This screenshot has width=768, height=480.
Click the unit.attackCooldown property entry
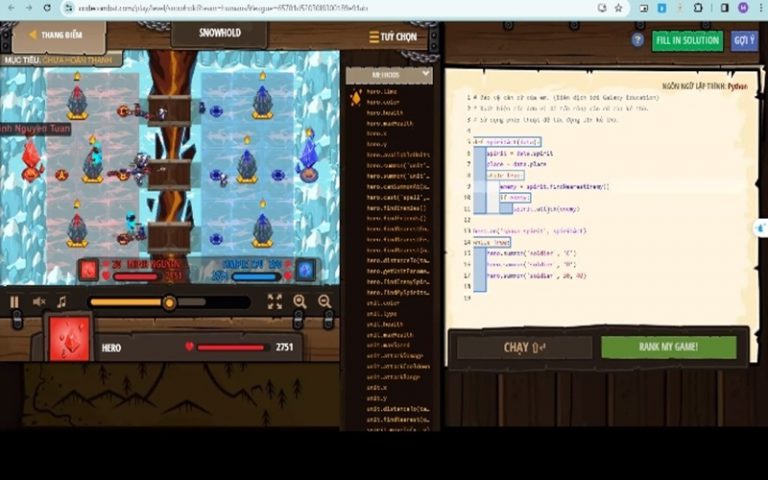(398, 366)
